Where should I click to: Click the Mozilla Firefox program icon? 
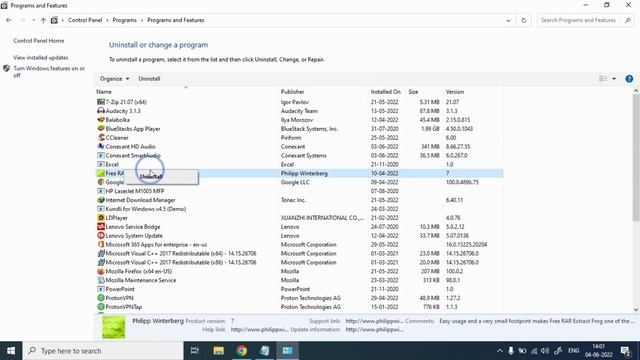[x=101, y=271]
